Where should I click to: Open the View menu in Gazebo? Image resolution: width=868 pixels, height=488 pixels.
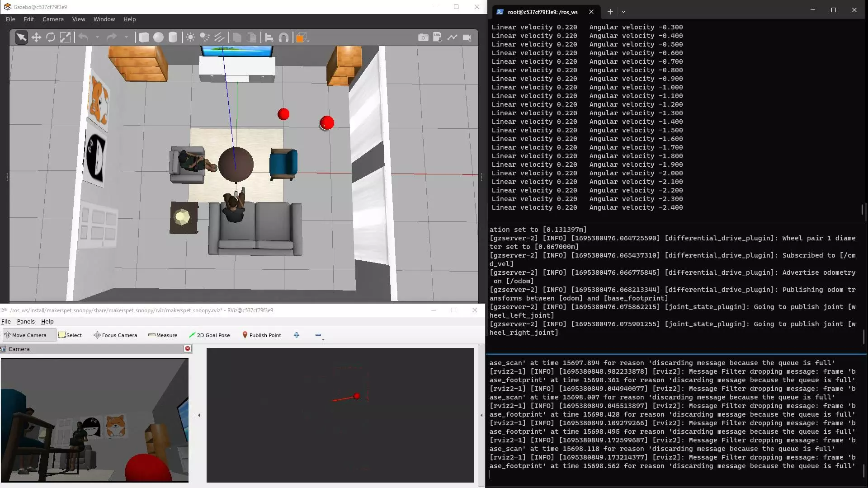pyautogui.click(x=78, y=19)
